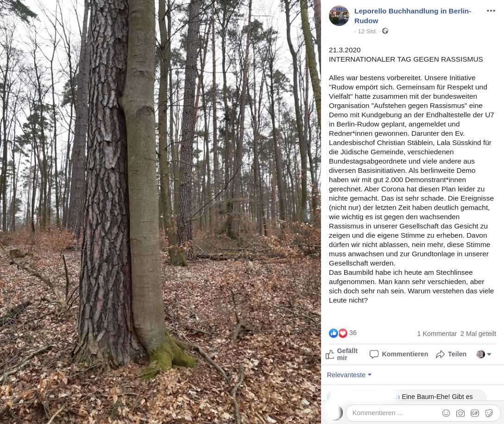
Task: Share the post using Teilen
Action: click(451, 354)
